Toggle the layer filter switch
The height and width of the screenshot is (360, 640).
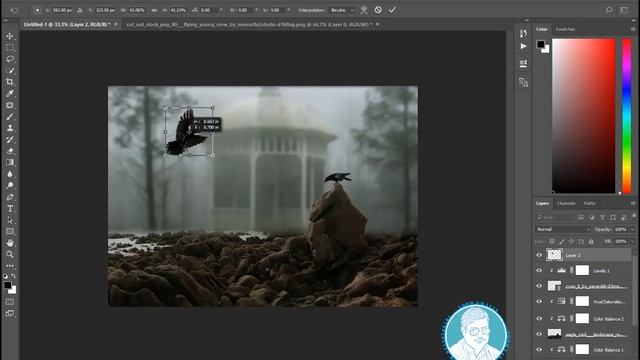tap(633, 216)
